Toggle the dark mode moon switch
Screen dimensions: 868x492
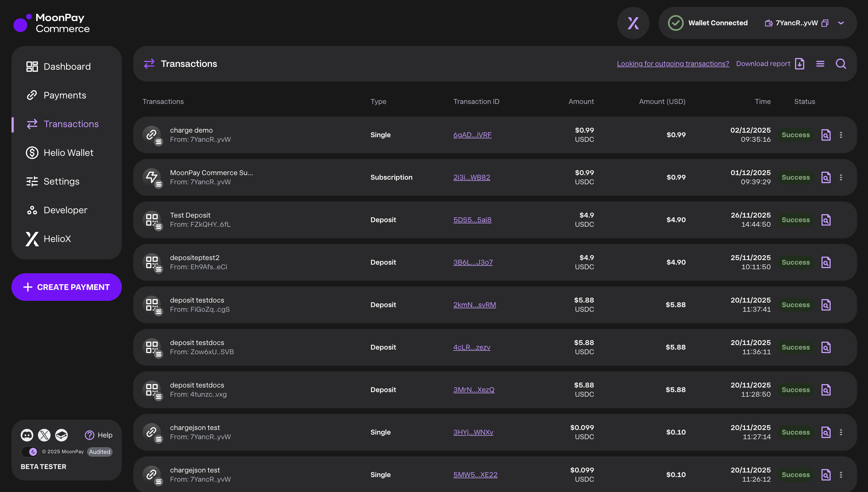pos(30,452)
